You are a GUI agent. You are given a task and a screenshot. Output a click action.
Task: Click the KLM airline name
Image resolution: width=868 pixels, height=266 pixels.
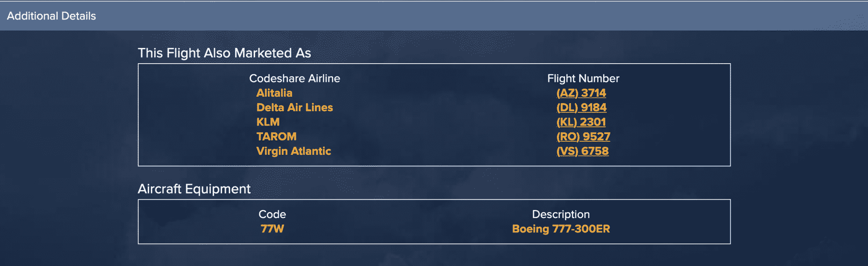268,122
